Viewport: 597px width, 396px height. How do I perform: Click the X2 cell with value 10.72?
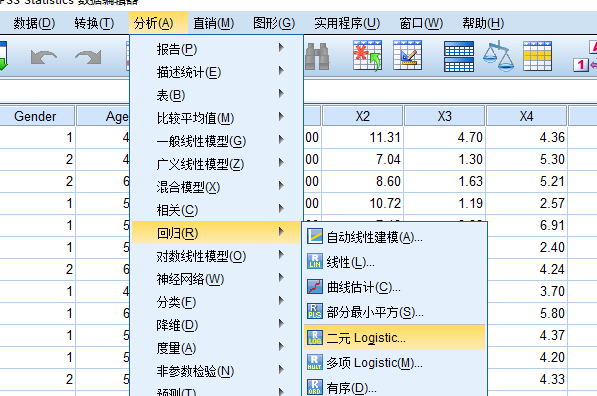click(x=362, y=203)
